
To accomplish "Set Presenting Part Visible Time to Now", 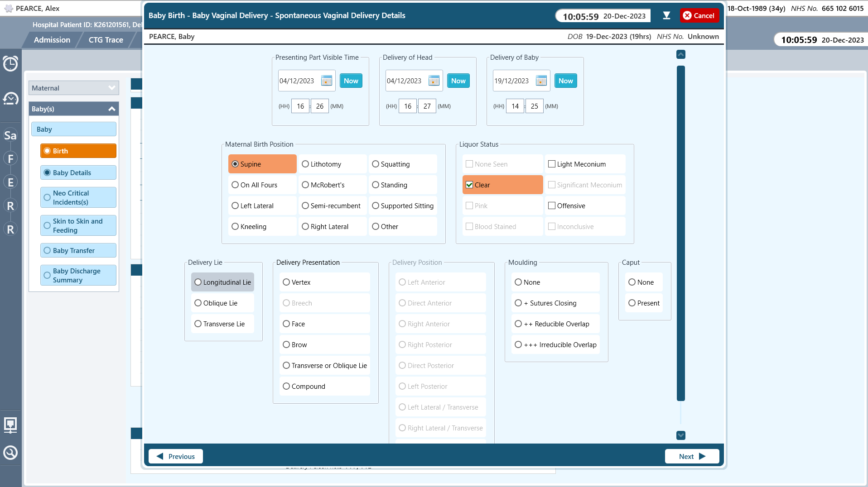I will click(351, 81).
